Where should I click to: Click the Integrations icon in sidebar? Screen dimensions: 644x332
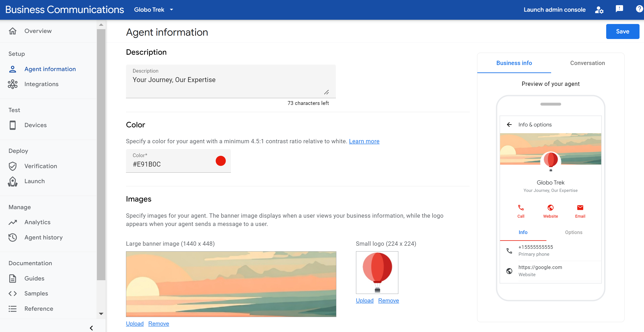tap(12, 84)
